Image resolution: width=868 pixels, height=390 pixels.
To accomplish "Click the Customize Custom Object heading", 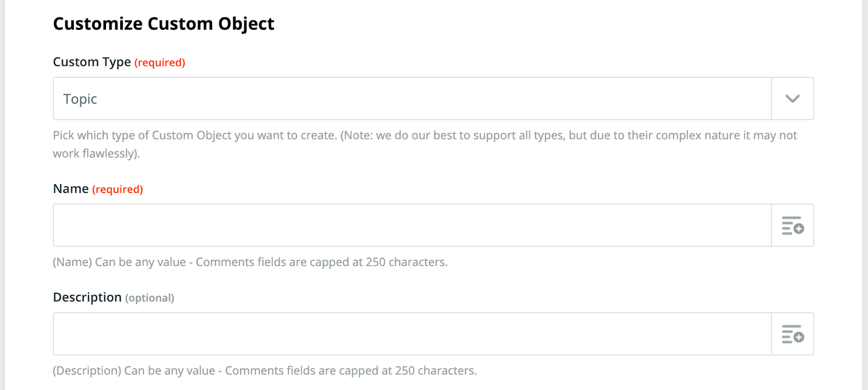I will (x=164, y=24).
